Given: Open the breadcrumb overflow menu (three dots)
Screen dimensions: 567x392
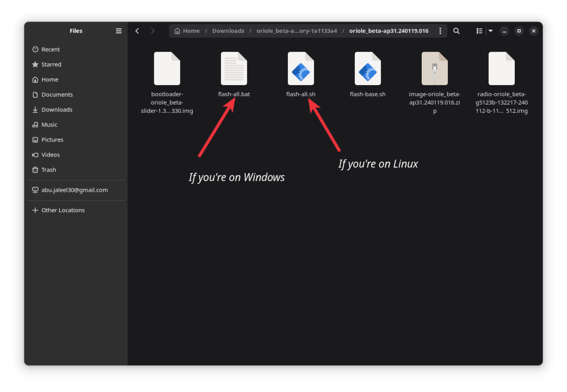Looking at the screenshot, I should pyautogui.click(x=440, y=30).
